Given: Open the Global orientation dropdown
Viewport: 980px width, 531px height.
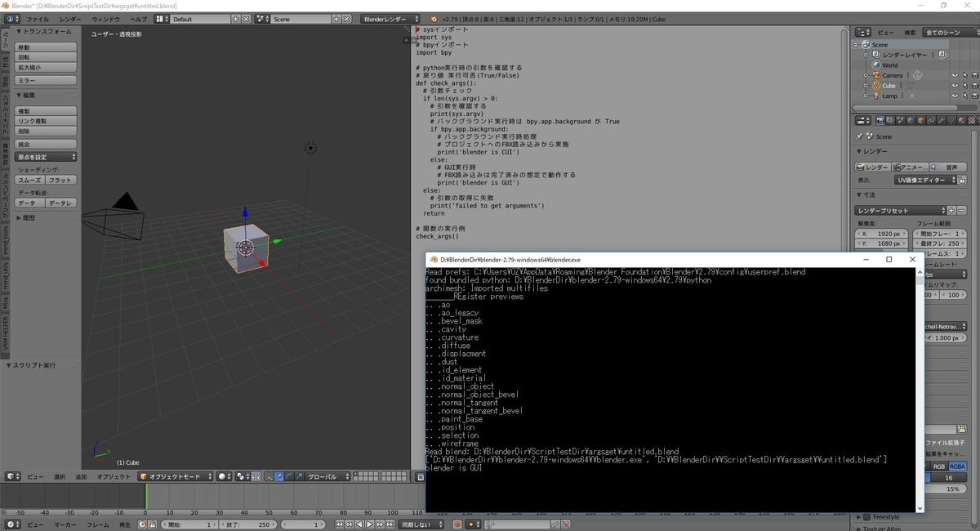Looking at the screenshot, I should coord(327,476).
